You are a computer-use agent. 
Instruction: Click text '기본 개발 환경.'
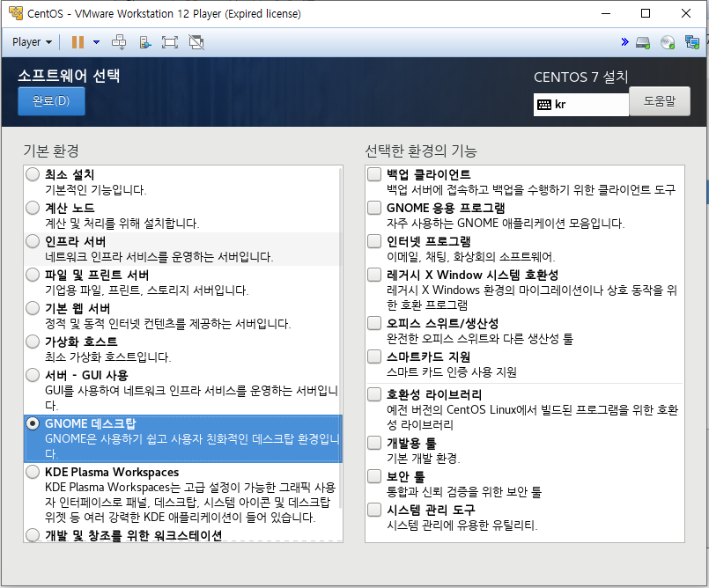coord(424,459)
